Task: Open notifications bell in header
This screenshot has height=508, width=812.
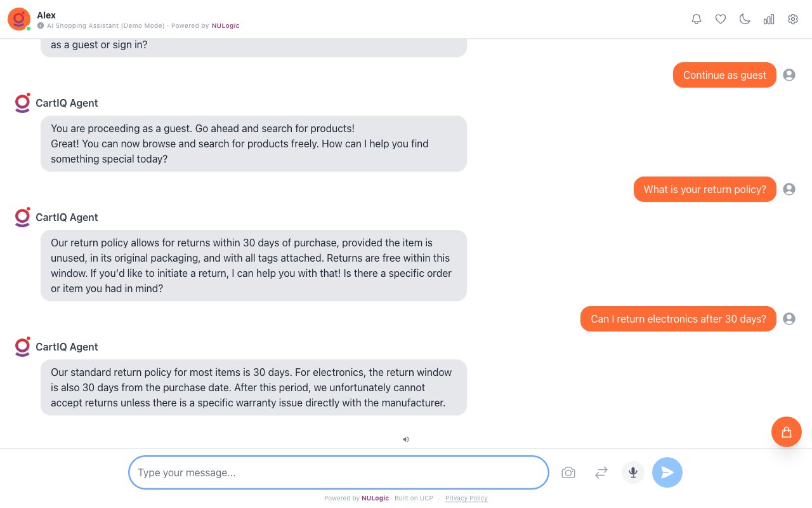Action: pyautogui.click(x=697, y=19)
